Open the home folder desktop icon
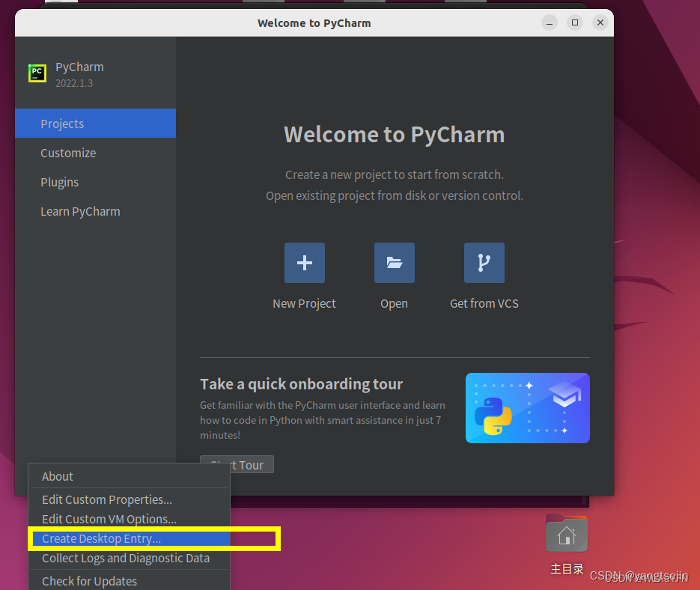The width and height of the screenshot is (700, 590). tap(567, 534)
